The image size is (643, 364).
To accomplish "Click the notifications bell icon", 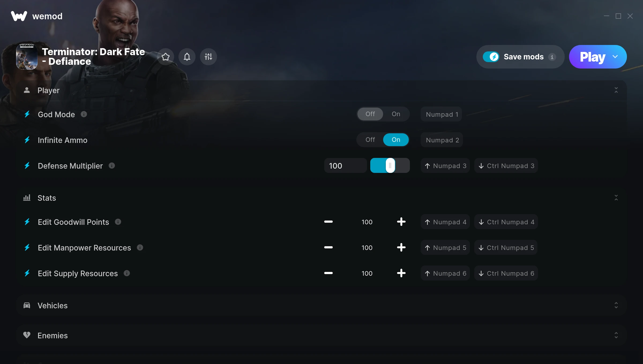I will point(187,56).
